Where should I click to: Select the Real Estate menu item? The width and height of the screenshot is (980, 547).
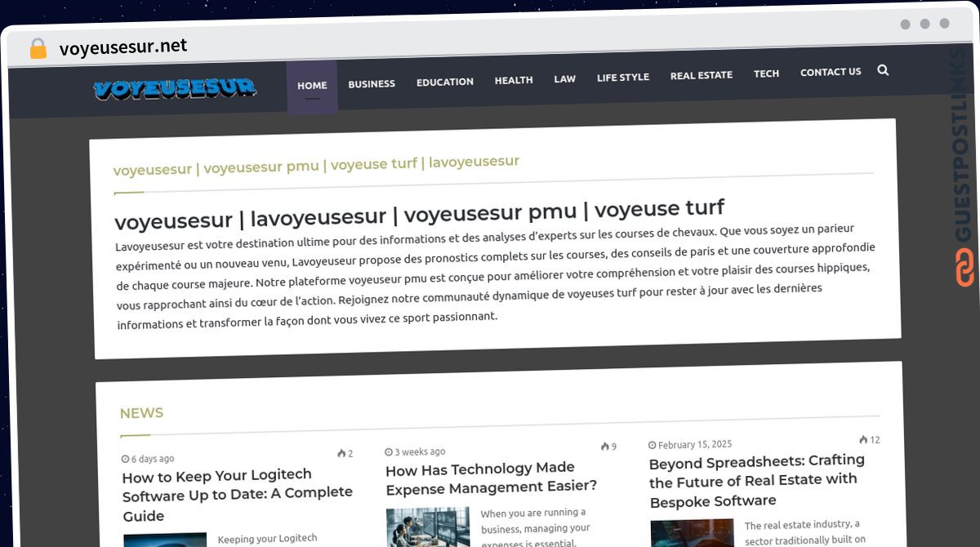pyautogui.click(x=702, y=75)
